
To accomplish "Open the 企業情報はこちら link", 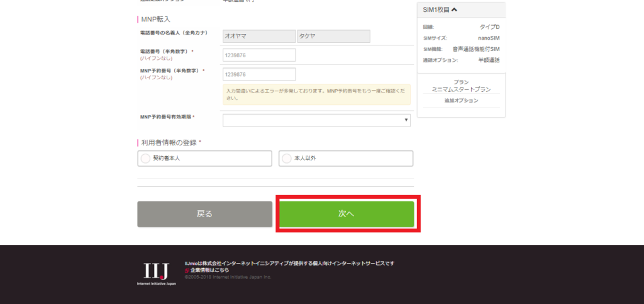I will coord(209,270).
